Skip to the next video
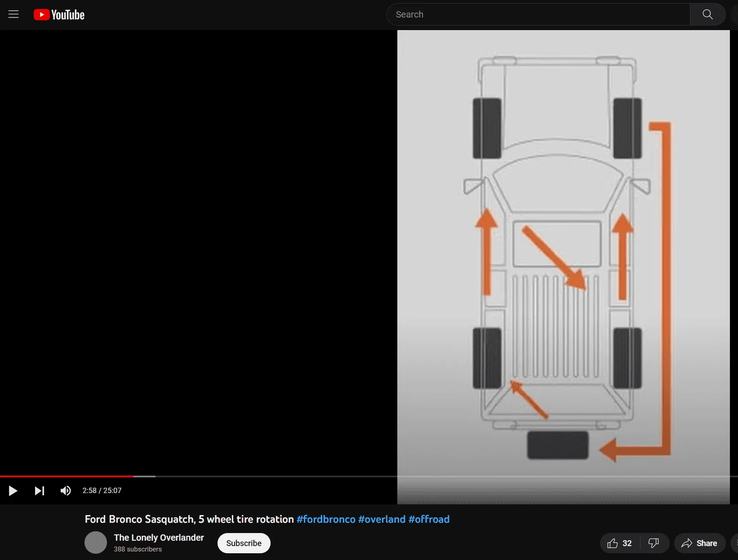Screen dimensions: 738x560 click(40, 491)
